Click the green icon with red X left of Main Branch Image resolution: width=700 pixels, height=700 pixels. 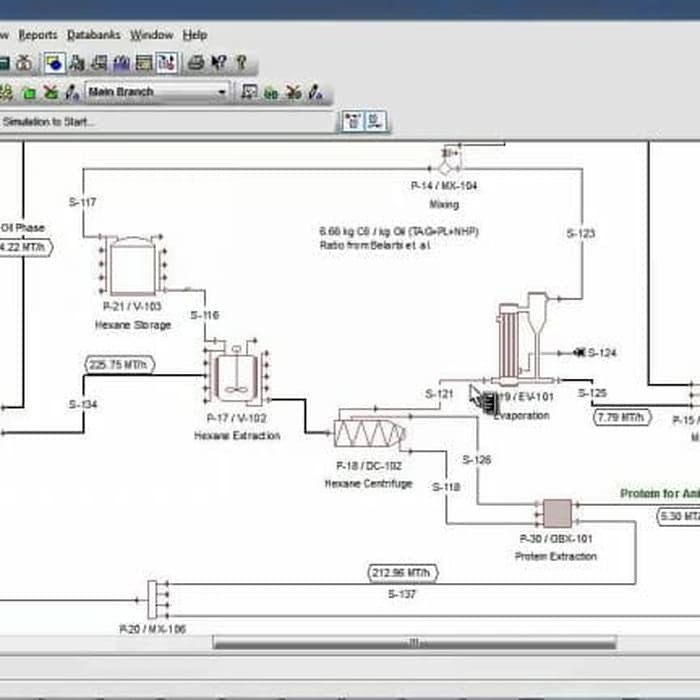51,93
